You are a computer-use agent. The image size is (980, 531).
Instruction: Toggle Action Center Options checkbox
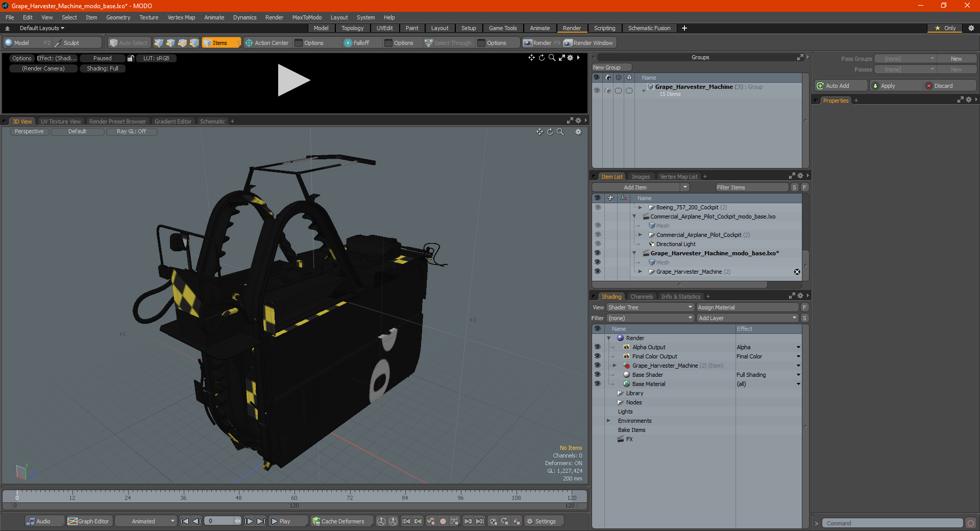pyautogui.click(x=299, y=43)
